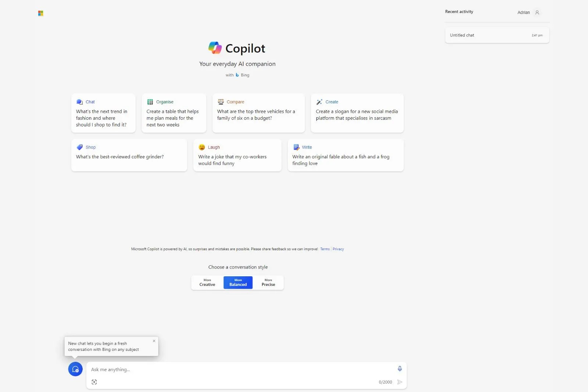Viewport: 588px width, 392px height.
Task: Click the Write document icon
Action: coord(296,147)
